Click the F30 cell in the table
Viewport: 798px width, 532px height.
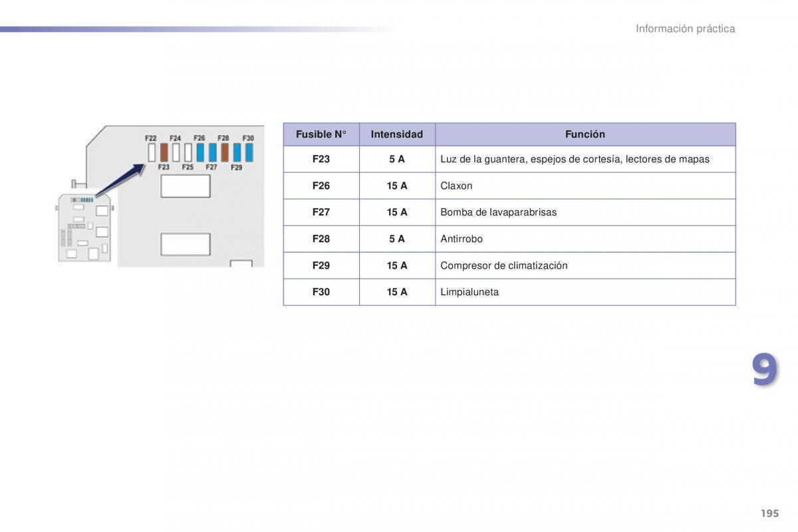321,292
